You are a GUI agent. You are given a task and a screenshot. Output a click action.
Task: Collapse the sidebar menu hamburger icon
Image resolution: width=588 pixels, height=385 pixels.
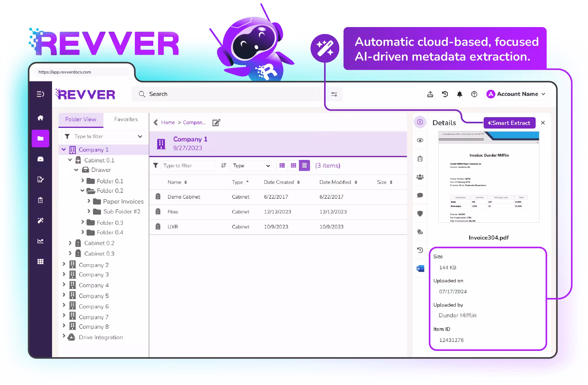pos(40,94)
